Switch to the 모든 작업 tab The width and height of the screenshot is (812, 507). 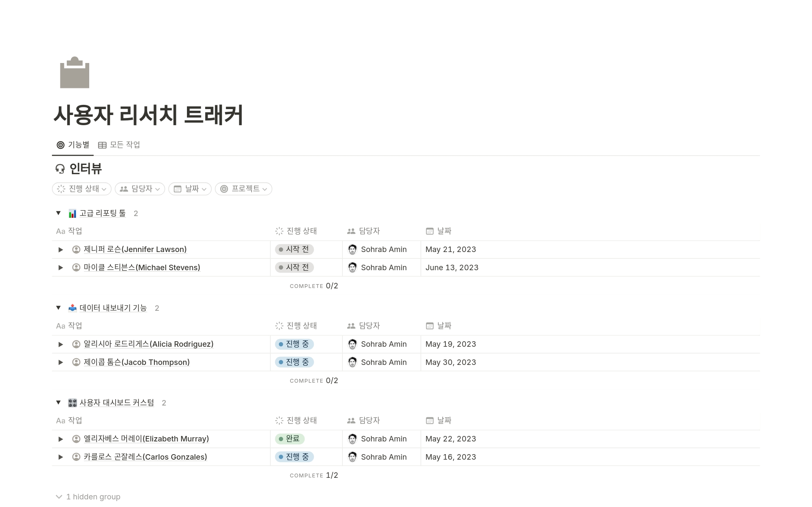pyautogui.click(x=120, y=145)
